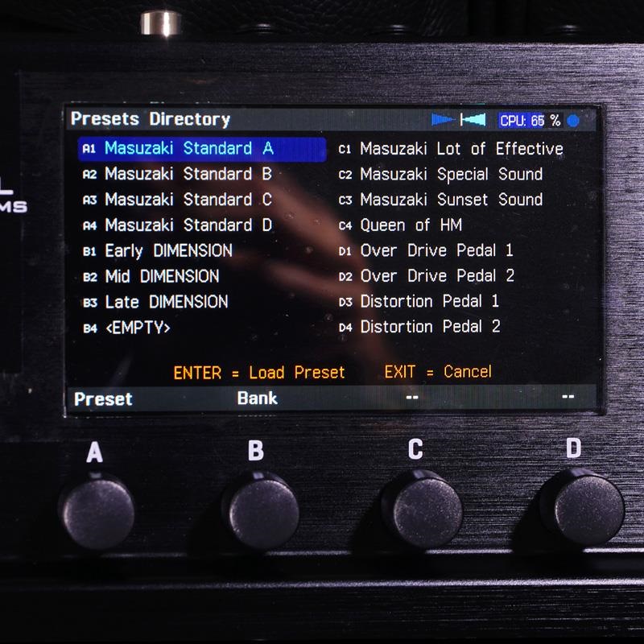Image resolution: width=644 pixels, height=644 pixels.
Task: Click the output level meter icon
Action: [x=477, y=118]
